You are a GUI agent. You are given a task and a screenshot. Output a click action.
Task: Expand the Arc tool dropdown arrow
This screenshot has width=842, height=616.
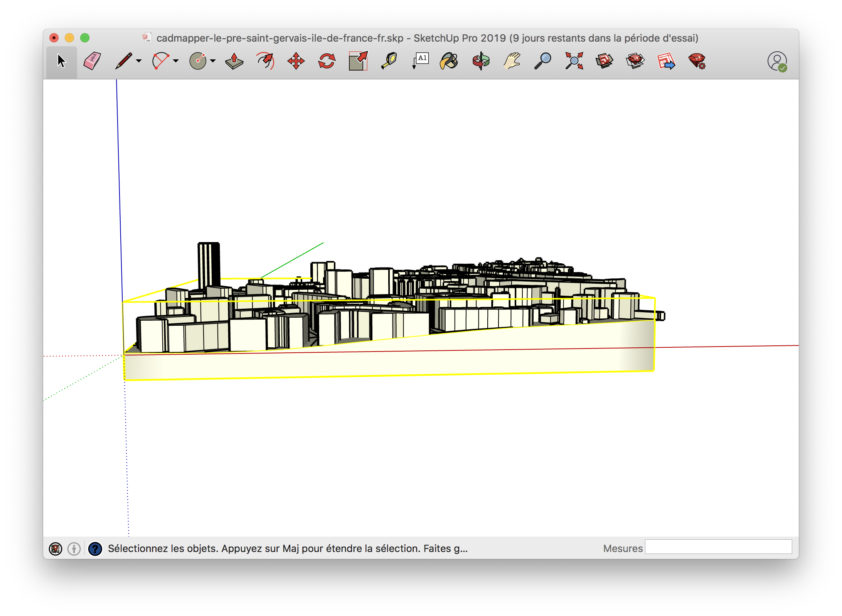[x=176, y=61]
